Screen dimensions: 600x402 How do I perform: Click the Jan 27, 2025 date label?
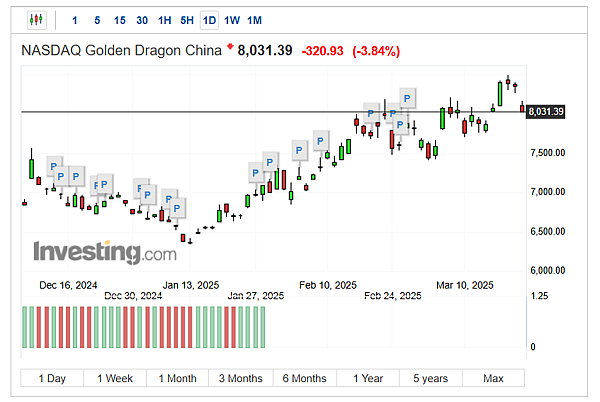256,296
